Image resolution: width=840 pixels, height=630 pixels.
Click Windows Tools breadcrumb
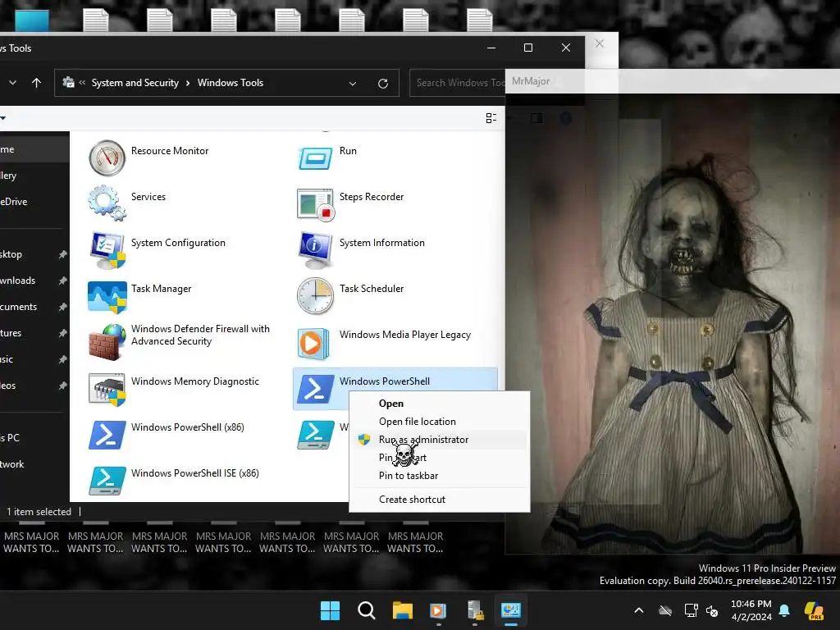[x=231, y=83]
